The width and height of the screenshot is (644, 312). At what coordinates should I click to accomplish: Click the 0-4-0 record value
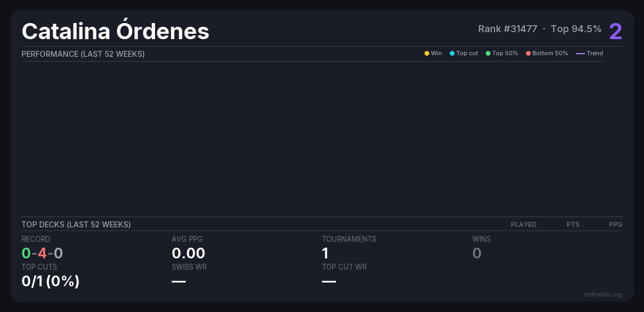click(x=42, y=253)
